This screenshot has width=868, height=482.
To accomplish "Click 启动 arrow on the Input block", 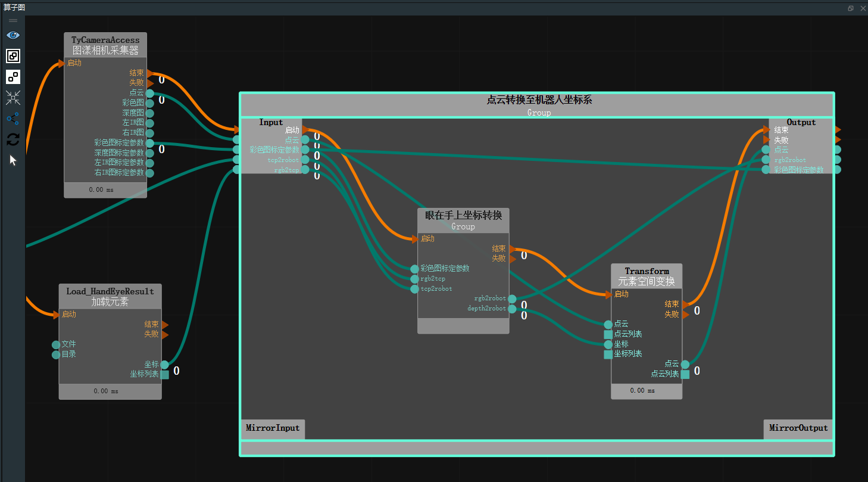I will pos(305,130).
